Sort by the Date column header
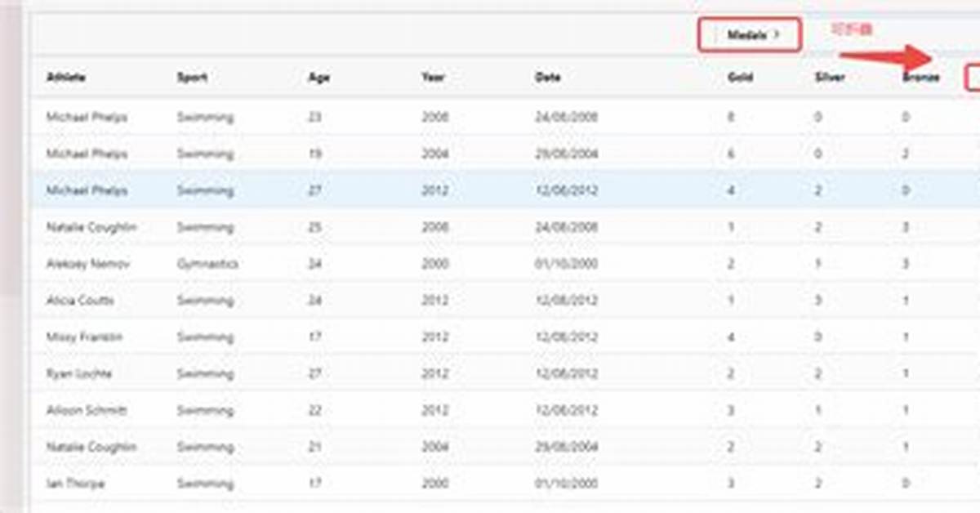Image resolution: width=980 pixels, height=513 pixels. (x=548, y=78)
